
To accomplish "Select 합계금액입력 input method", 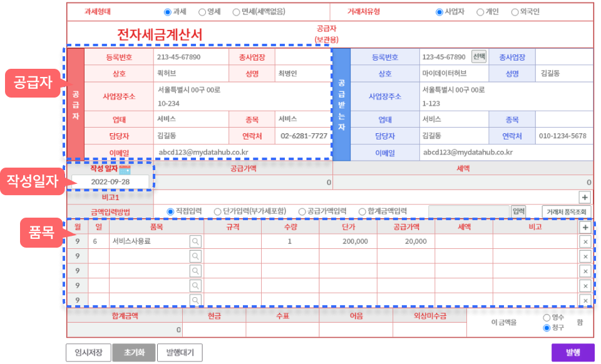I will tap(362, 211).
